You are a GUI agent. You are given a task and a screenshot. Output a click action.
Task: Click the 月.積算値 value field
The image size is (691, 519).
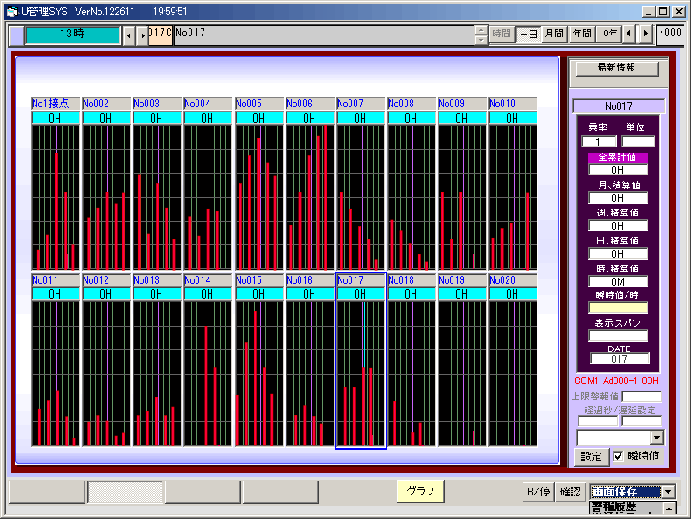tap(617, 198)
